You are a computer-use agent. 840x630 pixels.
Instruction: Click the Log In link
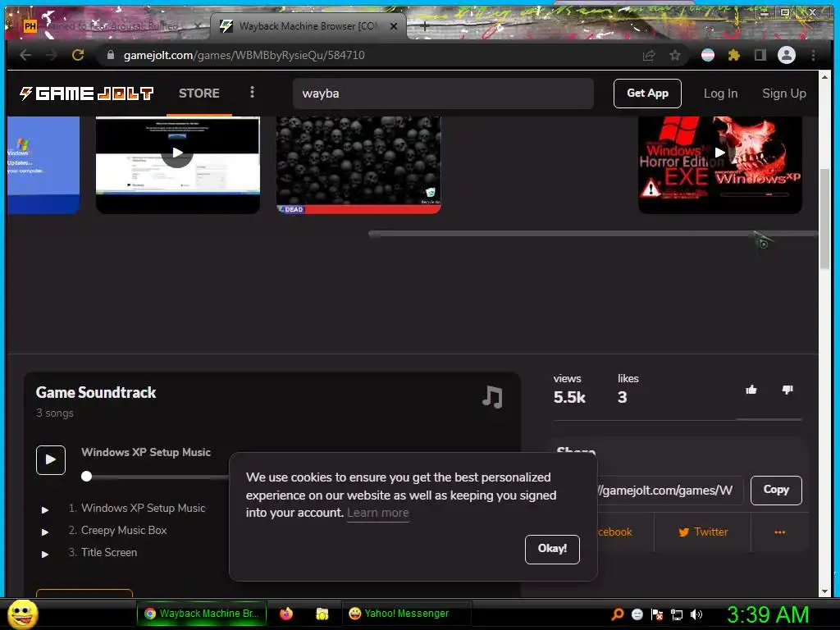[720, 94]
